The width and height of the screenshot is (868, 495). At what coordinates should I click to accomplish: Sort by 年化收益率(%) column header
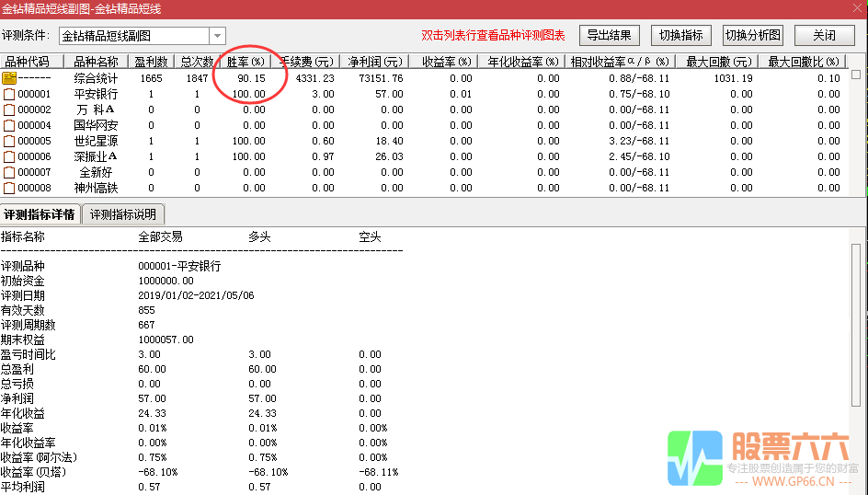(x=522, y=62)
